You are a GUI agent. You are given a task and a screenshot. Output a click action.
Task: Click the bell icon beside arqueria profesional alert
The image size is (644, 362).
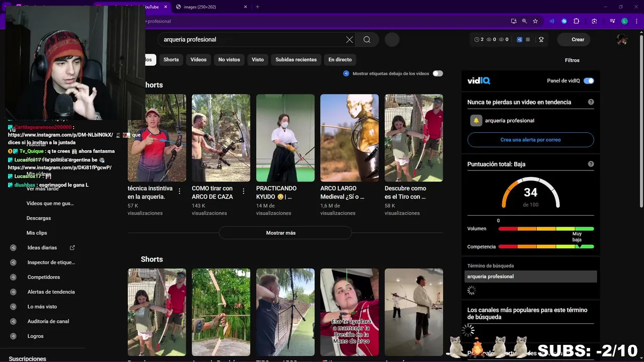click(476, 121)
